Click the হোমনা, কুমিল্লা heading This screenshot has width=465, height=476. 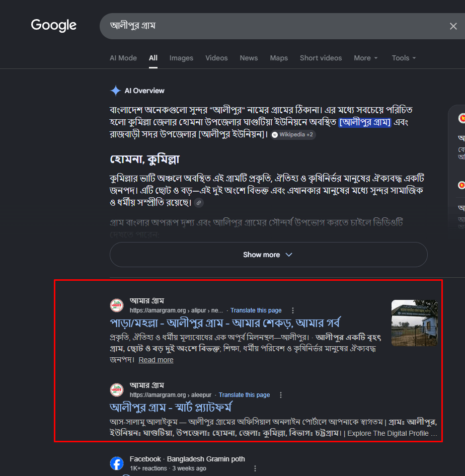[144, 159]
